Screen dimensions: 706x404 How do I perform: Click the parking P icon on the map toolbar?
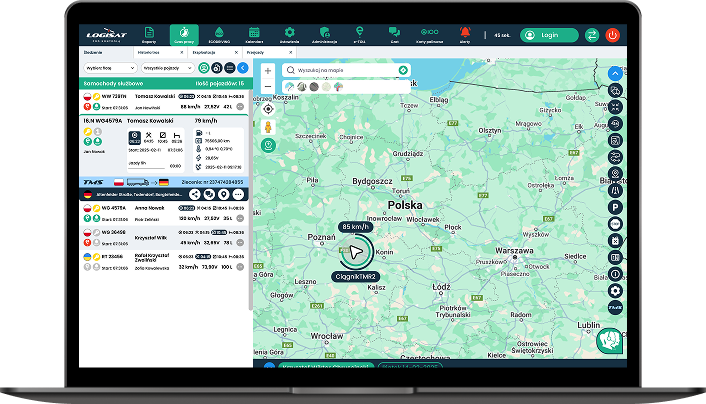click(615, 207)
